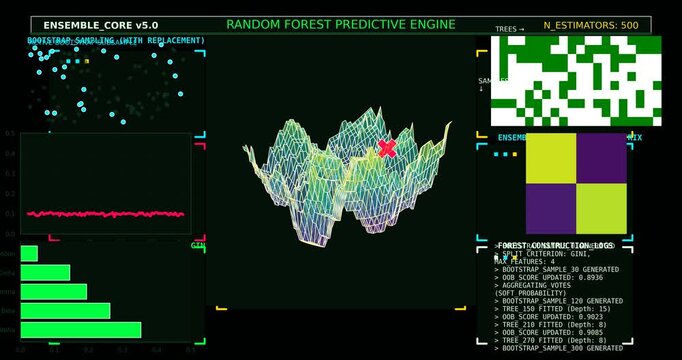
Task: Click the yellow square beside the purple-yellow matrix
Action: click(515, 154)
